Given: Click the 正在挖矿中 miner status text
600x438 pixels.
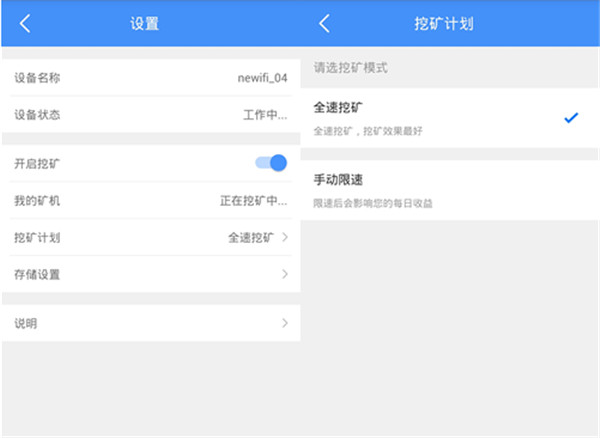Looking at the screenshot, I should point(253,200).
